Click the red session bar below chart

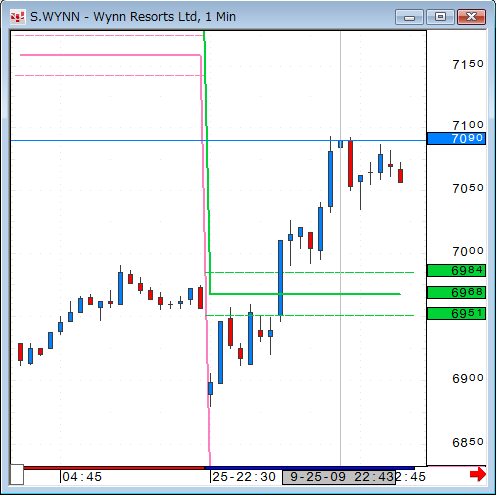point(114,468)
